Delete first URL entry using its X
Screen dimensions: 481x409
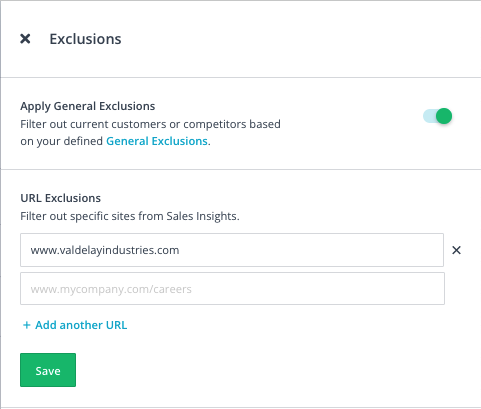456,250
